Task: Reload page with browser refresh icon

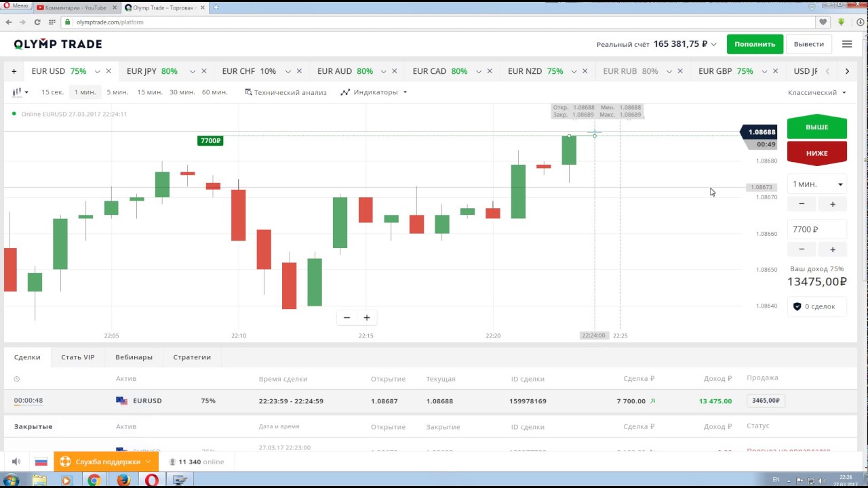Action: pyautogui.click(x=37, y=22)
